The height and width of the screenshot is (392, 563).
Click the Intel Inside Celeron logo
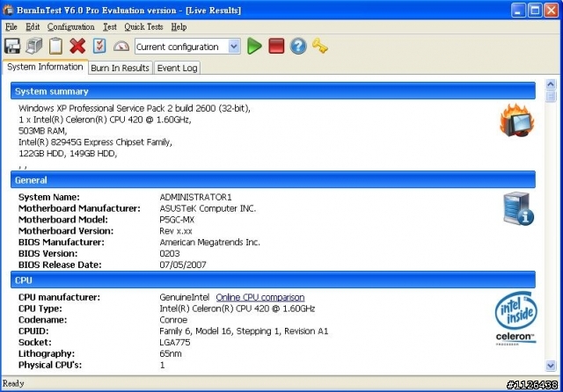click(516, 318)
